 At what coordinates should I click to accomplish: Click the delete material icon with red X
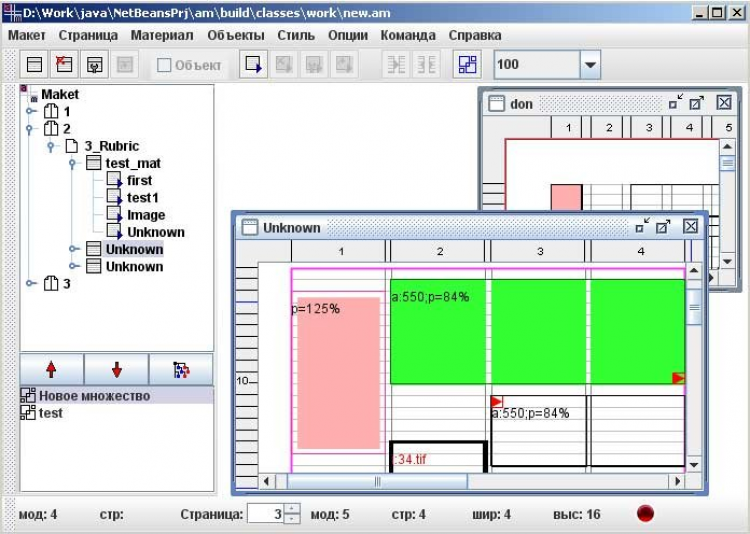[x=64, y=65]
